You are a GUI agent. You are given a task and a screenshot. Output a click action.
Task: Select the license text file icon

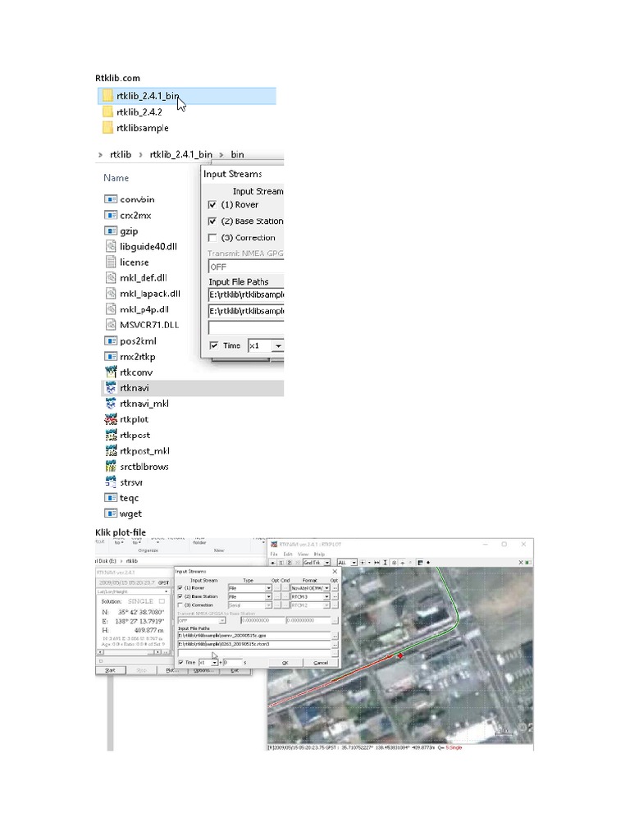coord(111,262)
